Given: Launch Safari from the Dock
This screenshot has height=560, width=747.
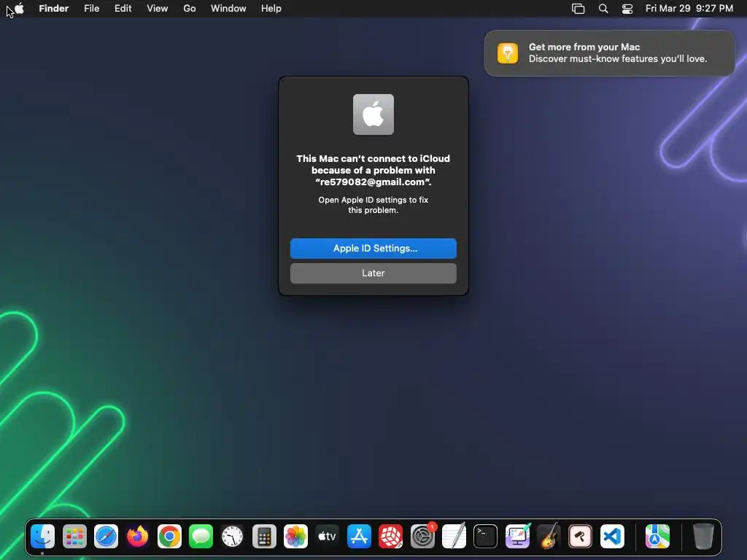Looking at the screenshot, I should point(106,537).
